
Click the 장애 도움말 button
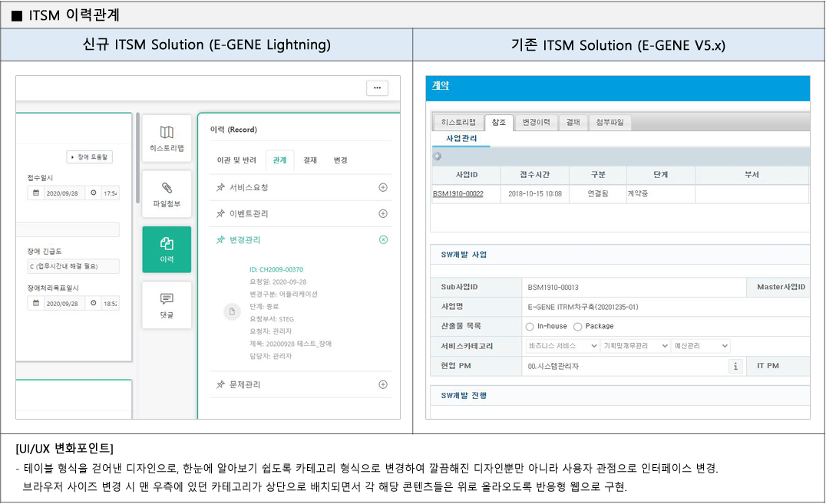pyautogui.click(x=90, y=156)
